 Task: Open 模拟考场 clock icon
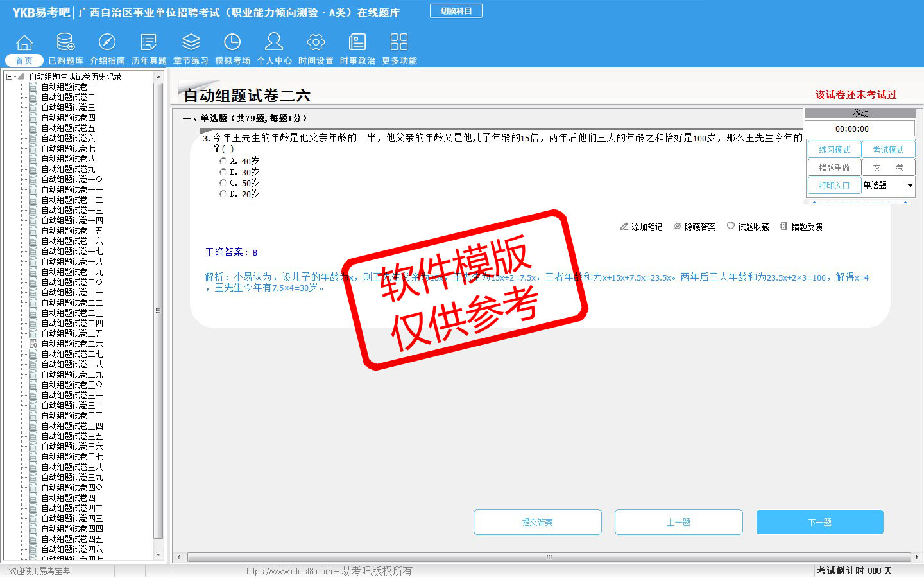click(x=232, y=42)
